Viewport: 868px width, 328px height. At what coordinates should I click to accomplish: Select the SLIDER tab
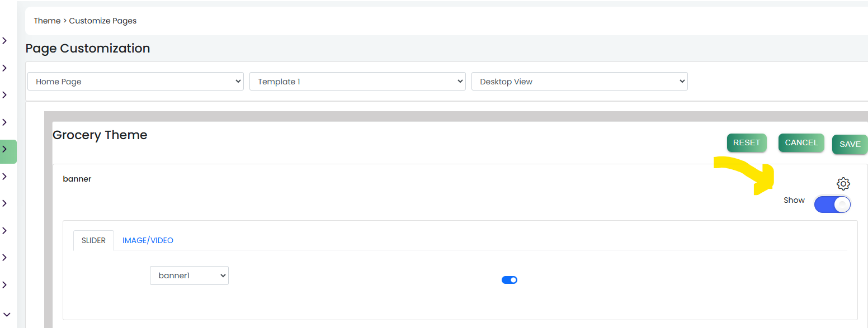[x=93, y=240]
